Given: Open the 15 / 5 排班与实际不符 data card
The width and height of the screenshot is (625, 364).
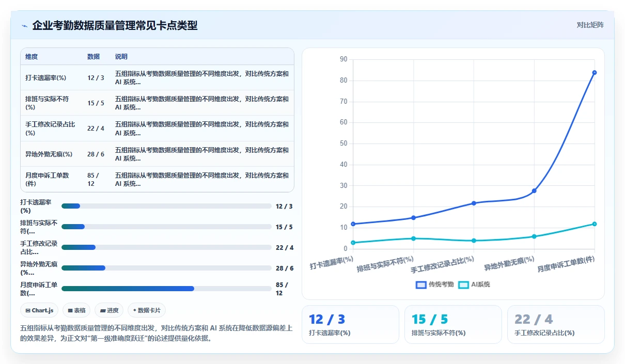Looking at the screenshot, I should [453, 324].
